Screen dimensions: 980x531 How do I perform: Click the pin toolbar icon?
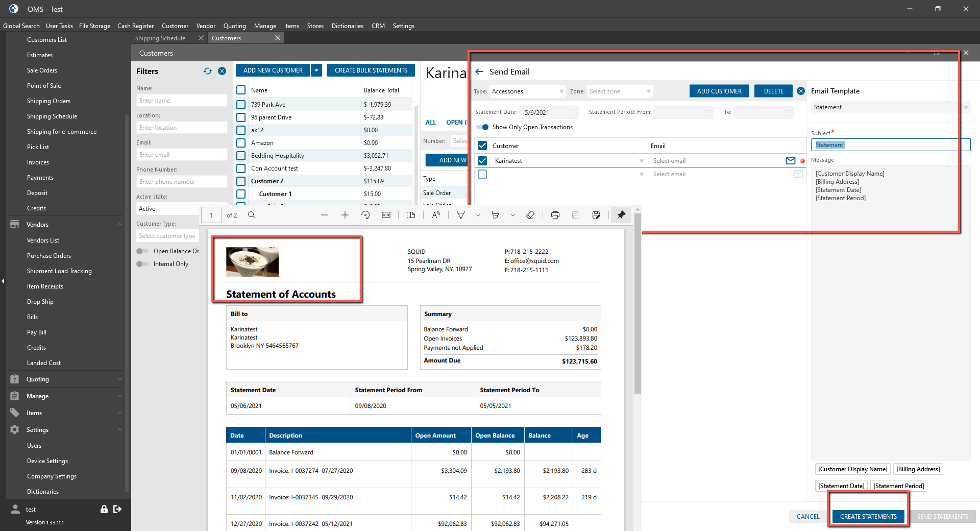click(621, 215)
